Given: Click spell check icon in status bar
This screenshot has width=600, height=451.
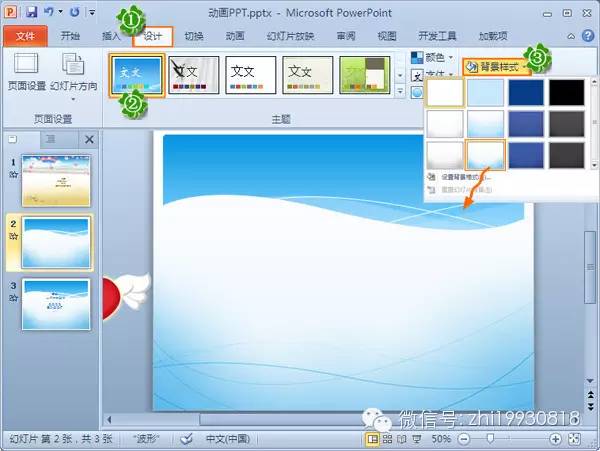Looking at the screenshot, I should (x=187, y=439).
